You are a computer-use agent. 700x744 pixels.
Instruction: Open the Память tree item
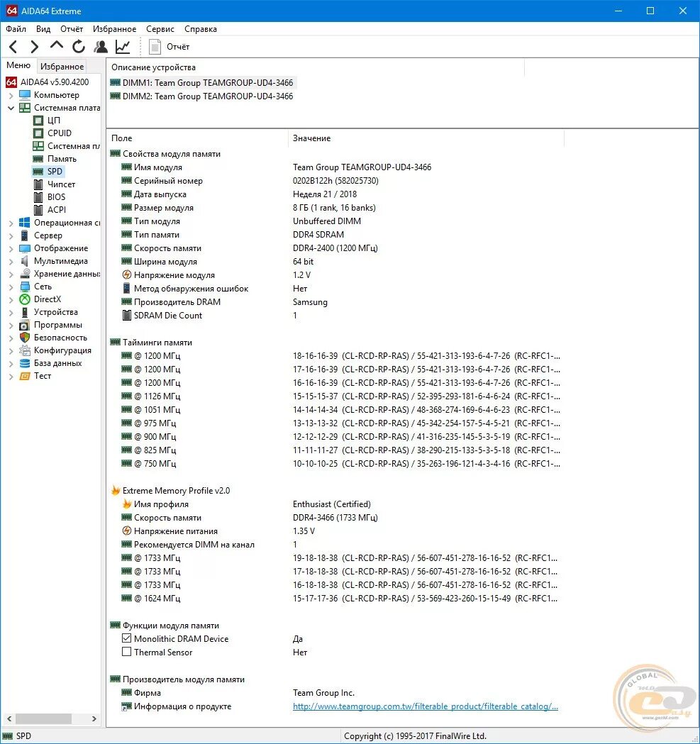coord(62,159)
